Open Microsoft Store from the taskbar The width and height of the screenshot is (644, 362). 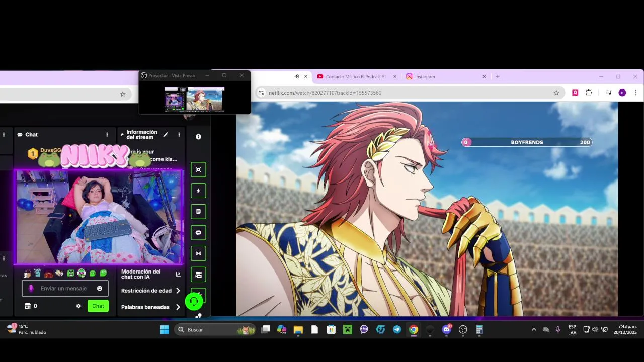tap(331, 330)
